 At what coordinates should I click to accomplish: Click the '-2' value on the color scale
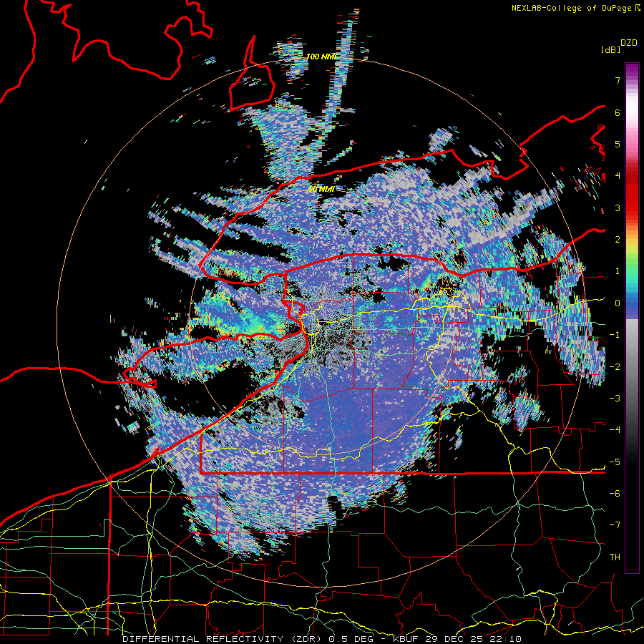pyautogui.click(x=615, y=367)
